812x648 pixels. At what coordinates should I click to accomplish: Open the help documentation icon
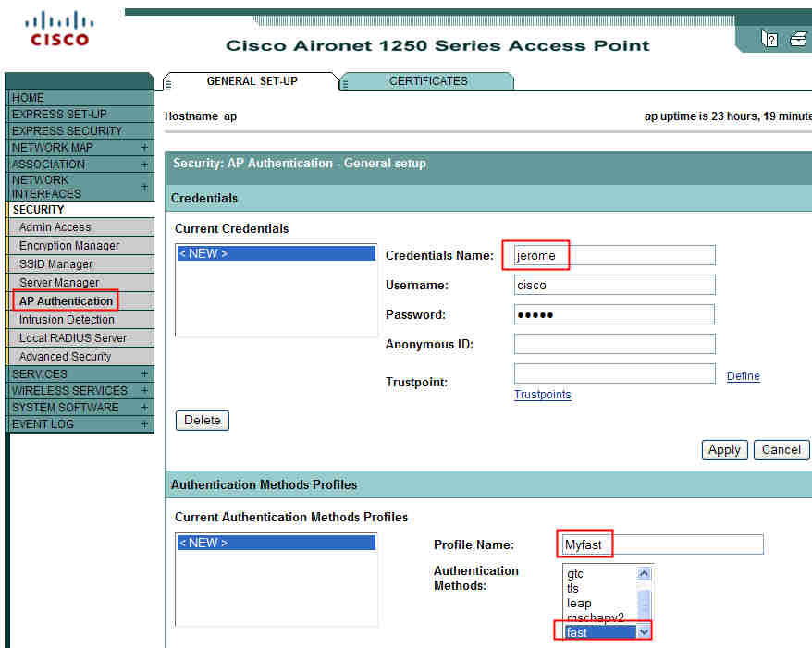[769, 38]
